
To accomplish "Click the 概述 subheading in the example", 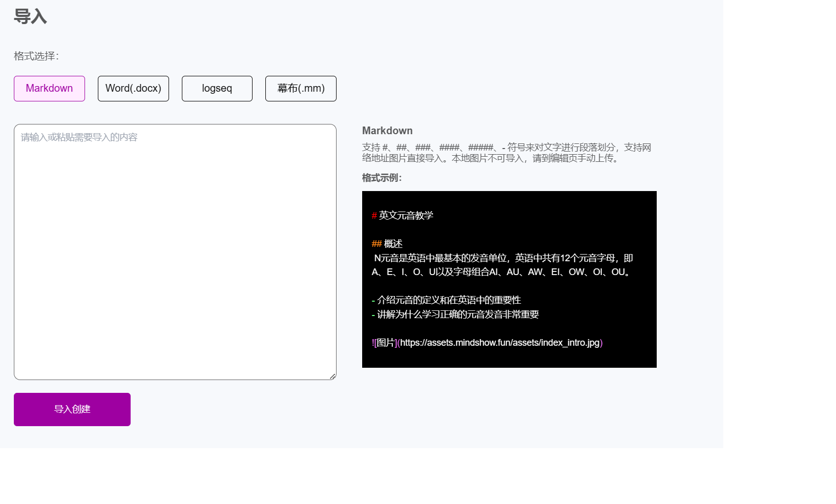I will click(393, 244).
